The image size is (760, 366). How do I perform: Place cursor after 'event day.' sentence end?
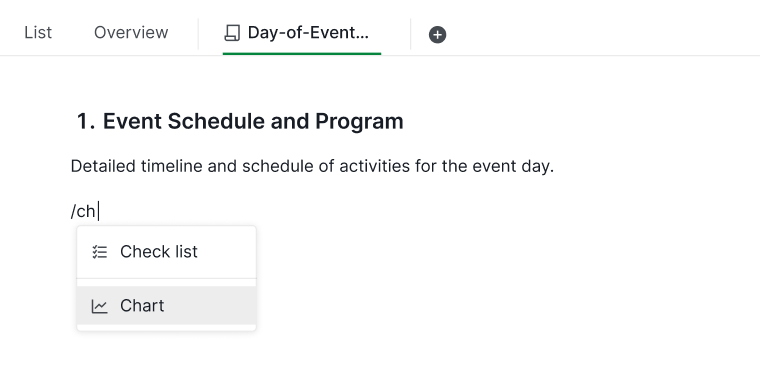coord(554,166)
